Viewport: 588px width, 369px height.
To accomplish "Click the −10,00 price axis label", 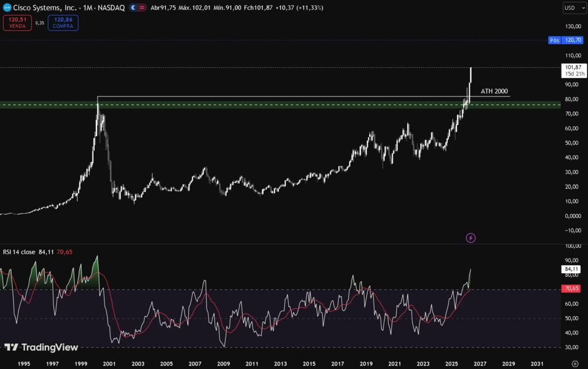I will (572, 230).
